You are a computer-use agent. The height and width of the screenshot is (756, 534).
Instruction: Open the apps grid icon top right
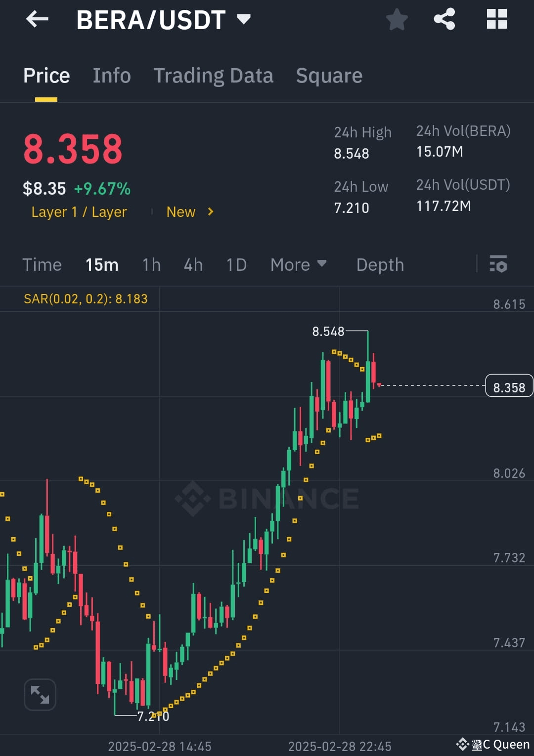(496, 20)
